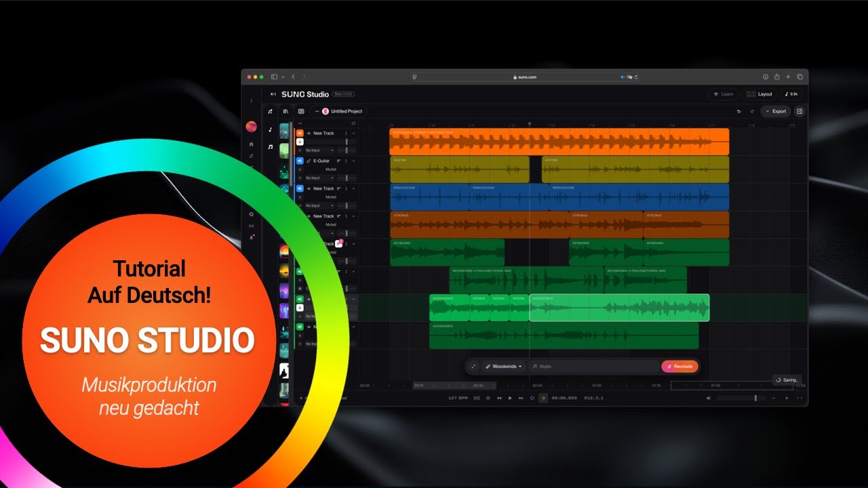Viewport: 868px width, 488px height.
Task: Click the Learn button
Action: 723,94
